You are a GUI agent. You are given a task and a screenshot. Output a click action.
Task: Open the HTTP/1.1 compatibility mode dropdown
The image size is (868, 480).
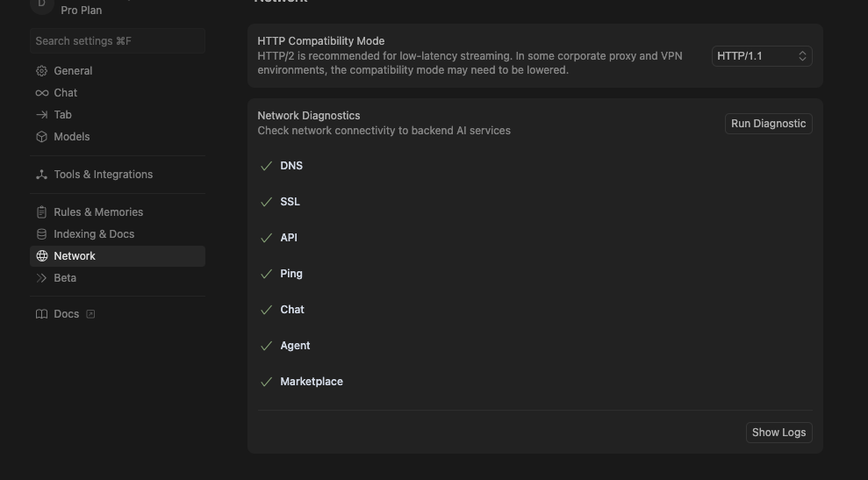(761, 56)
